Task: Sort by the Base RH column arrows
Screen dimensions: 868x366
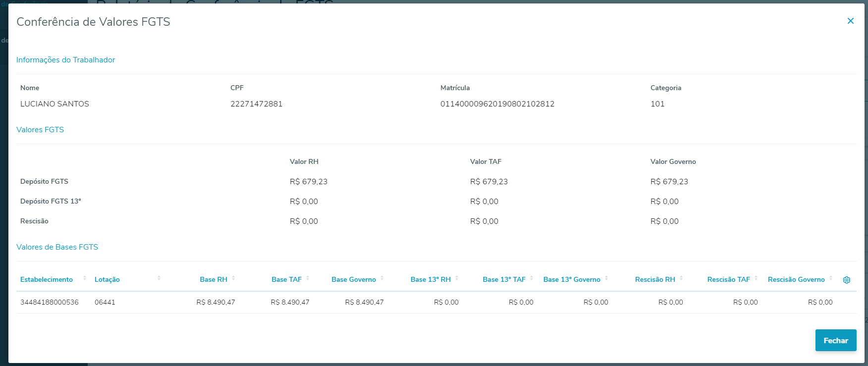Action: coord(233,278)
